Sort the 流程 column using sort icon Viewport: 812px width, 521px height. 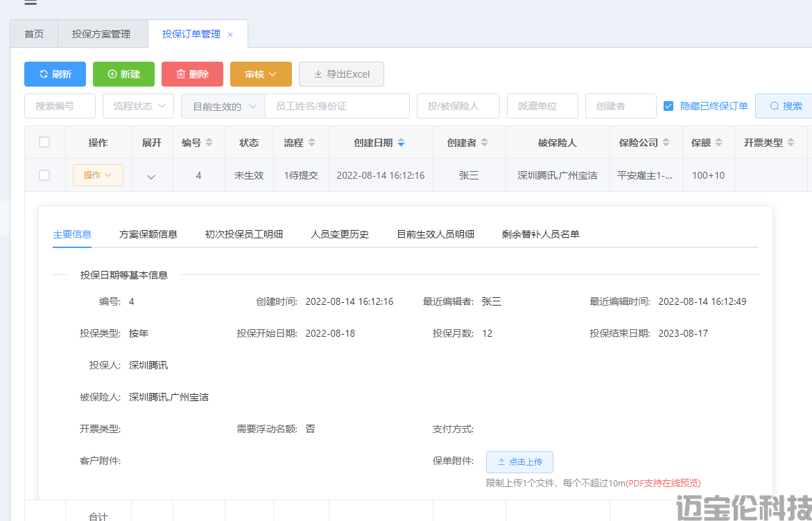[x=312, y=143]
